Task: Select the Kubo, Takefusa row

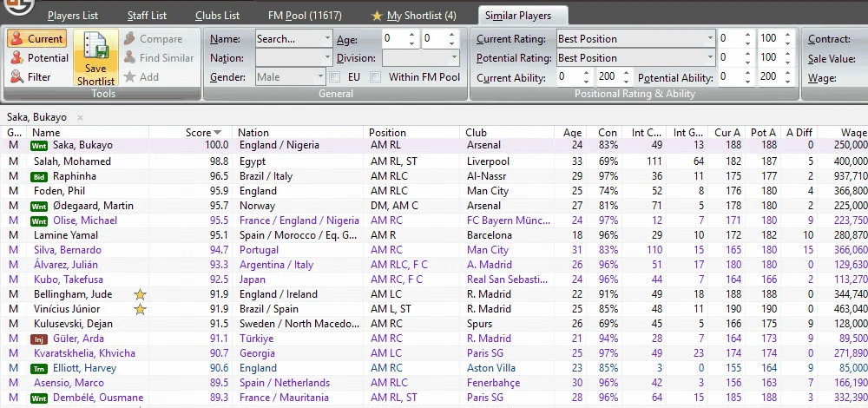Action: pos(434,280)
